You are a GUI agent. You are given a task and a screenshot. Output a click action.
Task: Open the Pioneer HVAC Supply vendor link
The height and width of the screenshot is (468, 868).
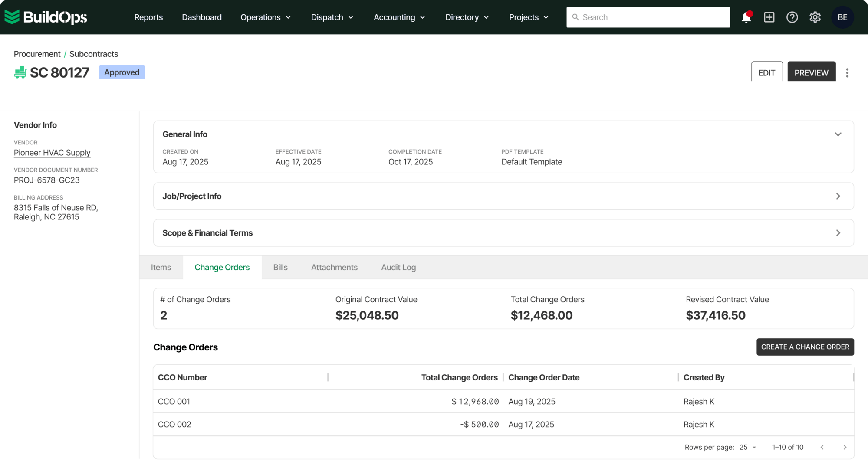pyautogui.click(x=52, y=153)
